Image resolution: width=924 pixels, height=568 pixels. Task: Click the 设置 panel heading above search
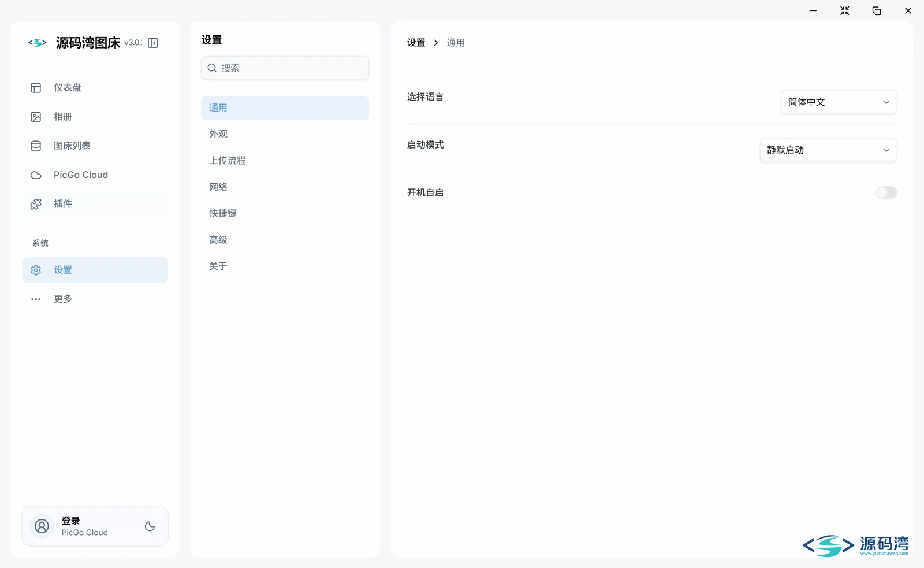[x=211, y=40]
